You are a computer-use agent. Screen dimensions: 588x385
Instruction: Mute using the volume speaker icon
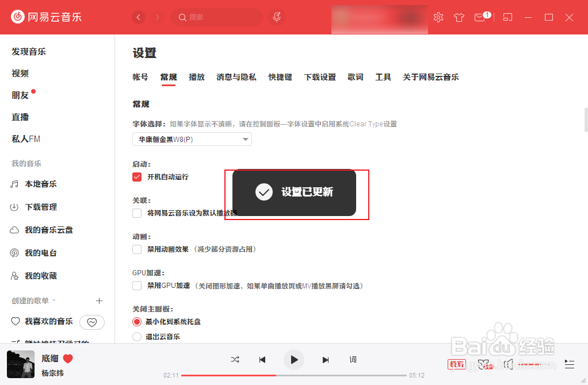point(509,364)
